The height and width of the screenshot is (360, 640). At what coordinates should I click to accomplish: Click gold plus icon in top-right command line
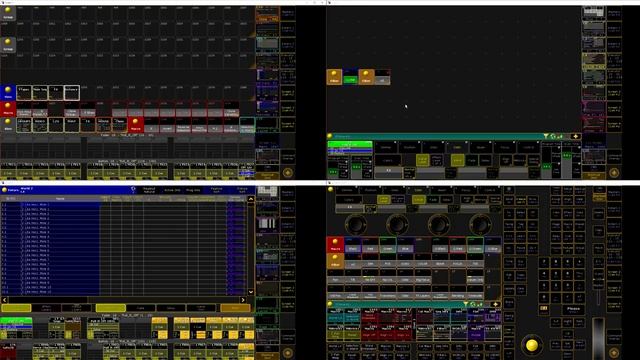coord(576,136)
